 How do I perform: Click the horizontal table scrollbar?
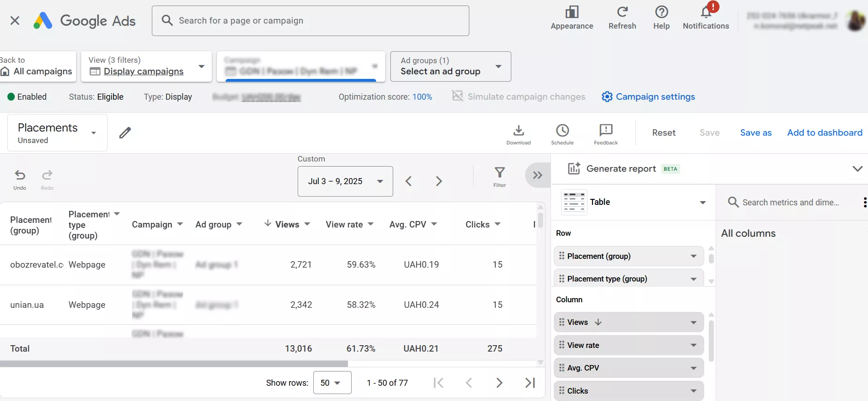174,364
